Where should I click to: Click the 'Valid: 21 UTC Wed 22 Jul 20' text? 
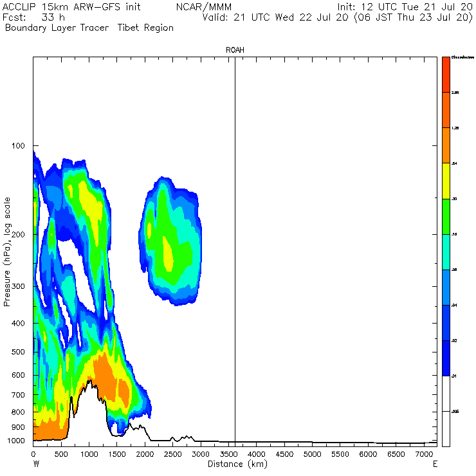click(x=275, y=17)
